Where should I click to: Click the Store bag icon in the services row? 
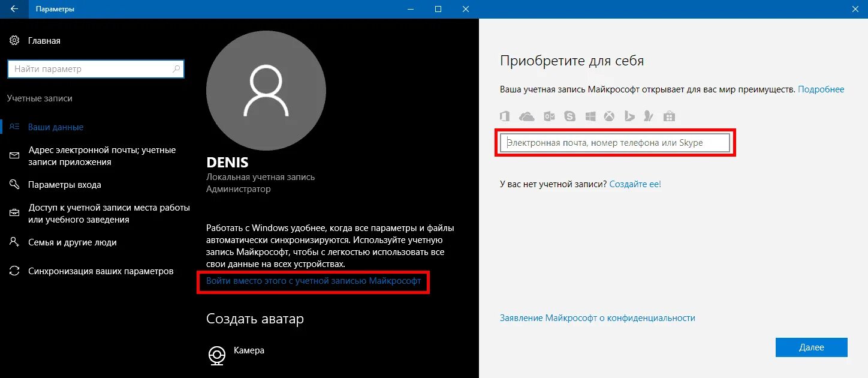[x=670, y=116]
